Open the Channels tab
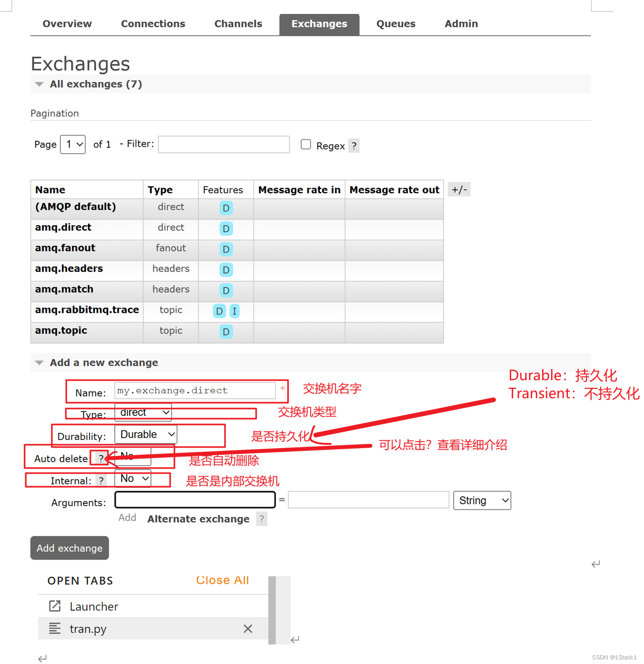The image size is (644, 664). click(x=238, y=24)
